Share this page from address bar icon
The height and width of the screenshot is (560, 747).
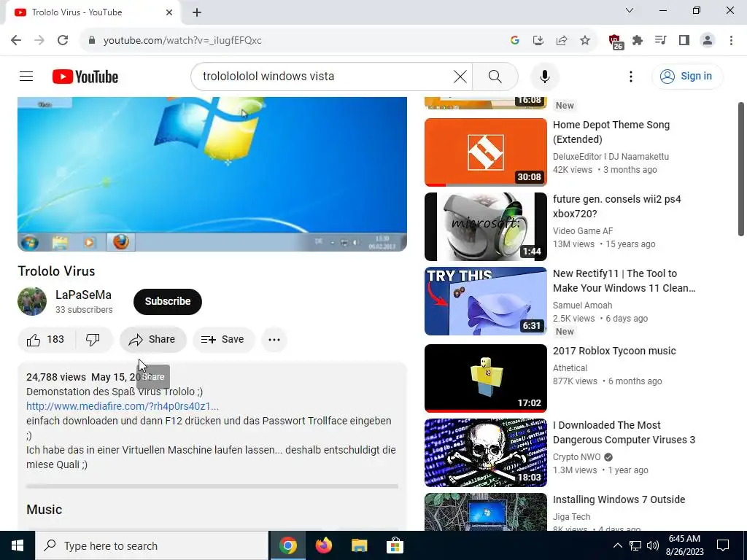tap(562, 41)
